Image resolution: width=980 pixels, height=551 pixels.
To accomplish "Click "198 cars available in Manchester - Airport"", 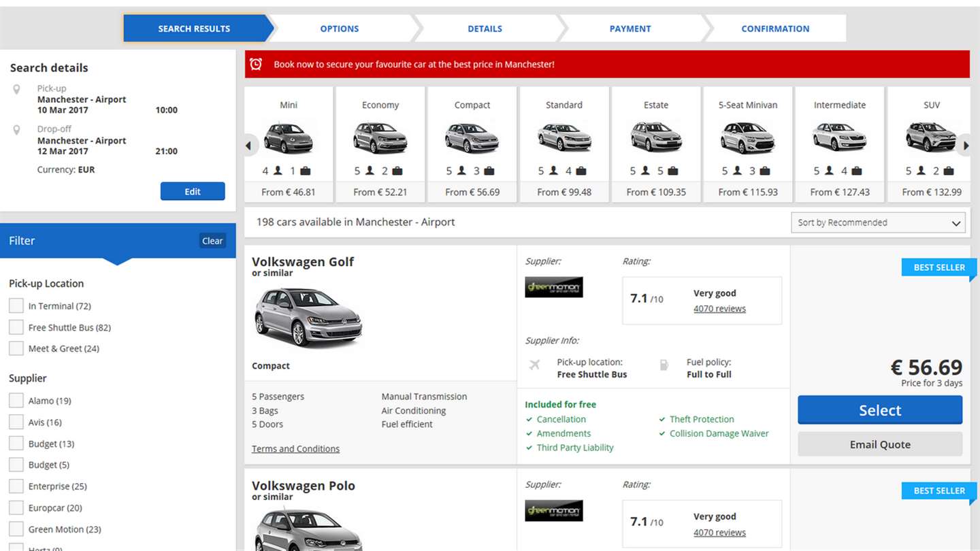I will click(x=355, y=222).
